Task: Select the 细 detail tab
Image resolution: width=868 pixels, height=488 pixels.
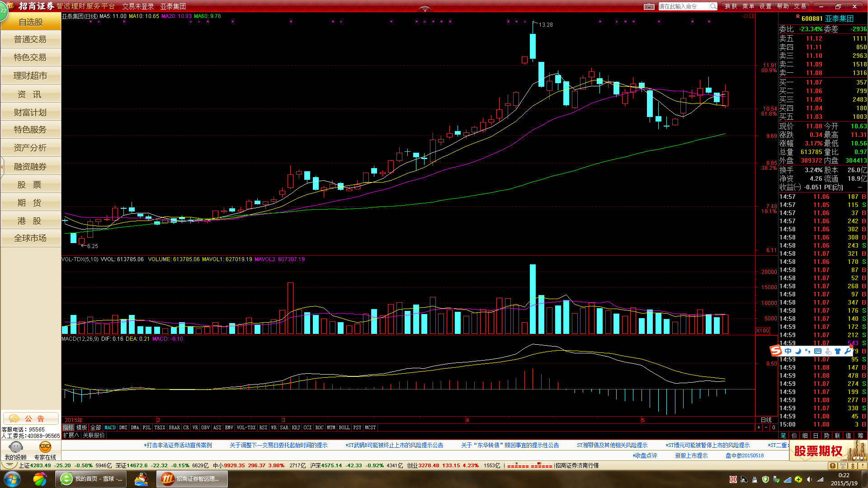Action: [x=805, y=436]
